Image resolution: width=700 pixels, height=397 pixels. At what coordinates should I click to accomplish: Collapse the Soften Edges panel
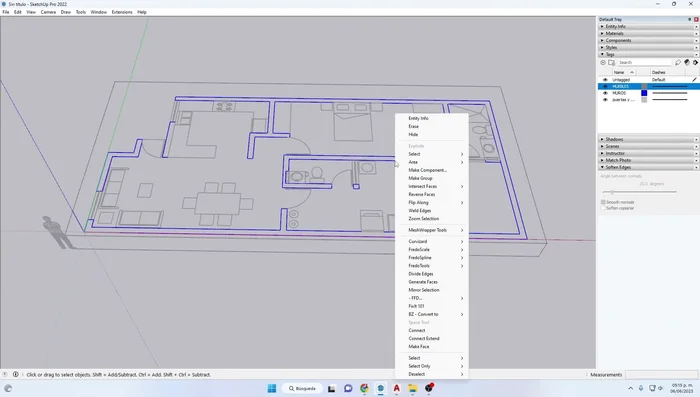[648, 167]
